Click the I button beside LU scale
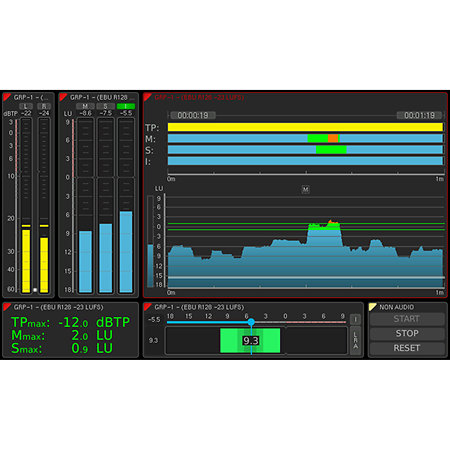 pyautogui.click(x=355, y=319)
